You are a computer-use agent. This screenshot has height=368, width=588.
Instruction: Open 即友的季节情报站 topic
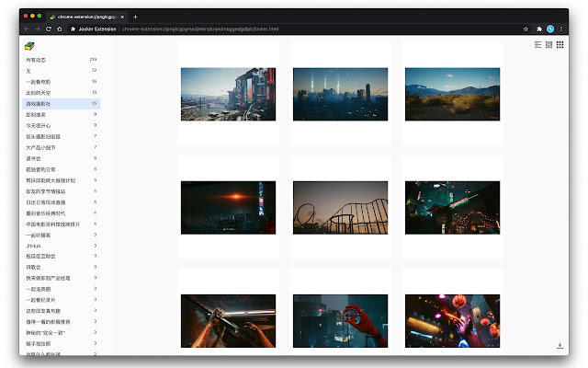[x=62, y=191]
